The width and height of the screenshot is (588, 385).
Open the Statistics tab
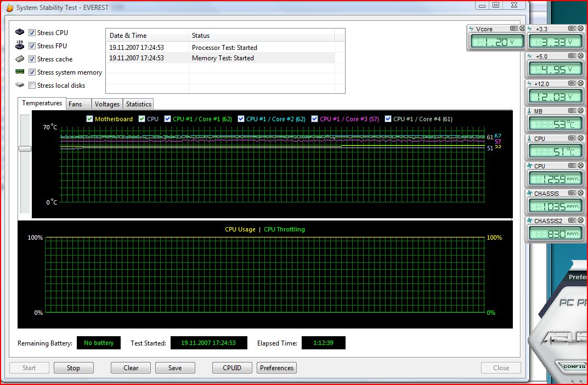click(138, 104)
